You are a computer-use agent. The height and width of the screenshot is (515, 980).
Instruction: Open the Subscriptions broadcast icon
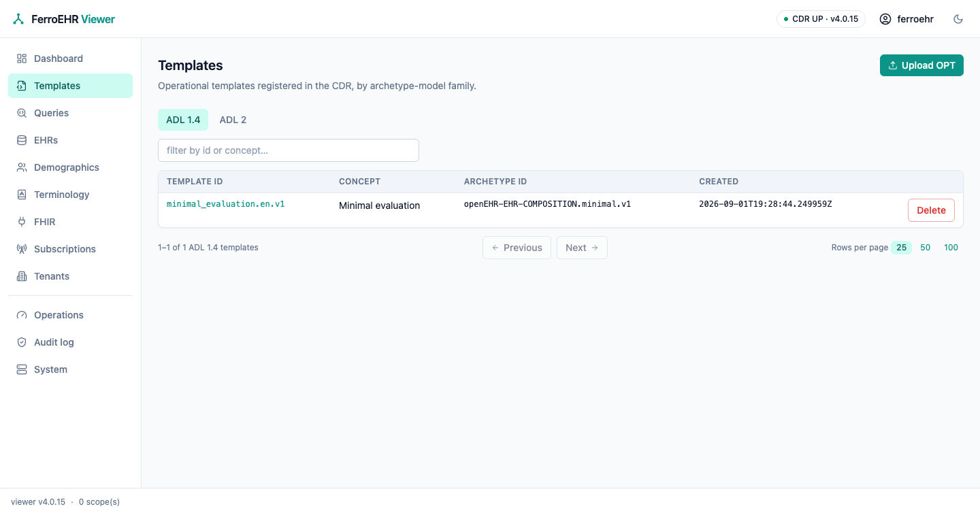[x=22, y=249]
